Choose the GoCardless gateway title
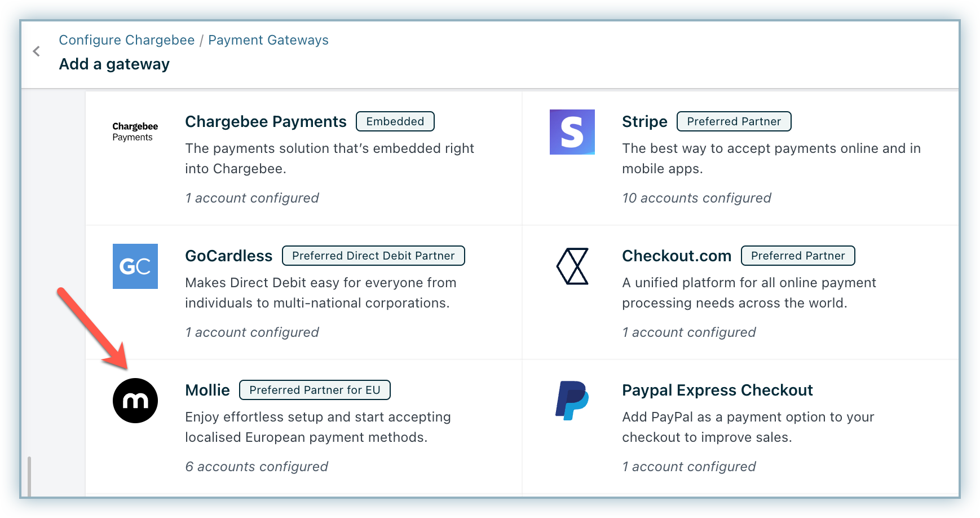980x518 pixels. tap(228, 256)
